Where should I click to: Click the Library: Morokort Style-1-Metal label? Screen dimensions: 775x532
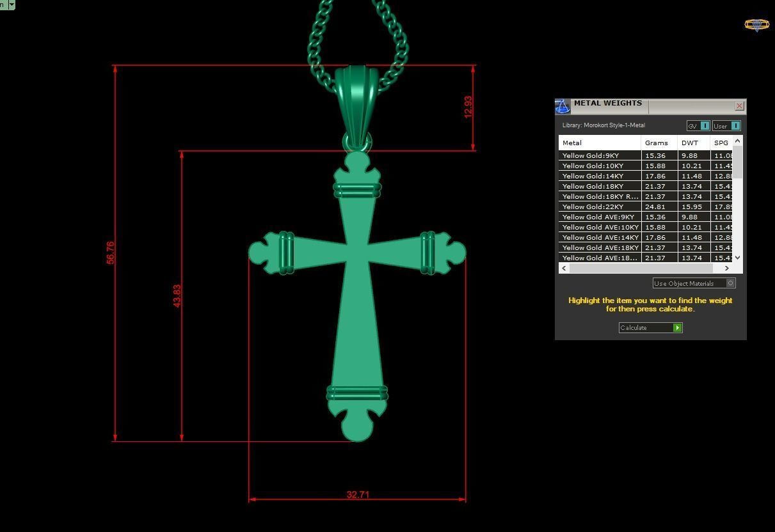[x=603, y=125]
